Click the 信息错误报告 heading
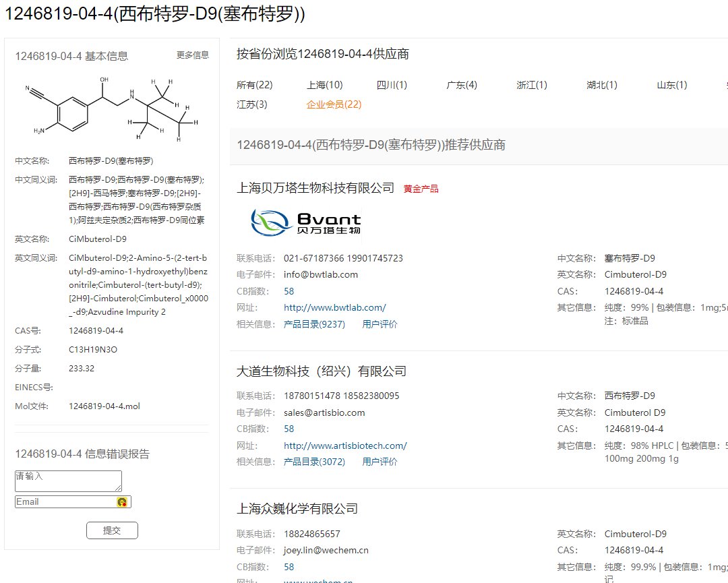This screenshot has height=583, width=728. point(82,454)
